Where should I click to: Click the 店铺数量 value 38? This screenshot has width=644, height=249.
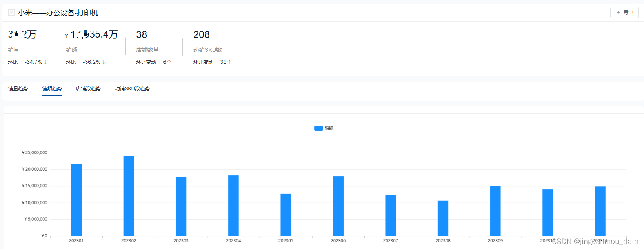point(142,34)
